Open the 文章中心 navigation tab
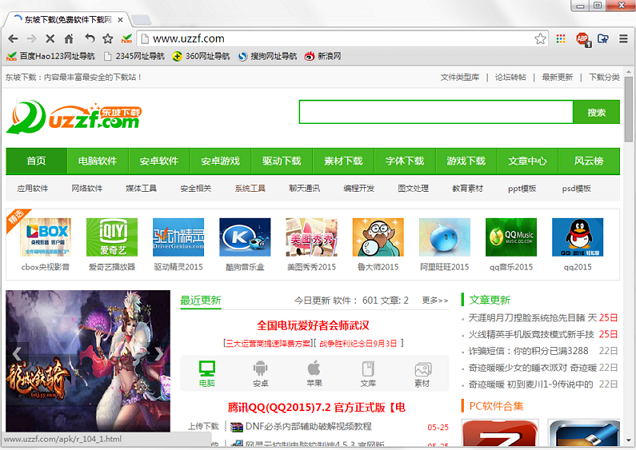The image size is (636, 450). [x=527, y=161]
